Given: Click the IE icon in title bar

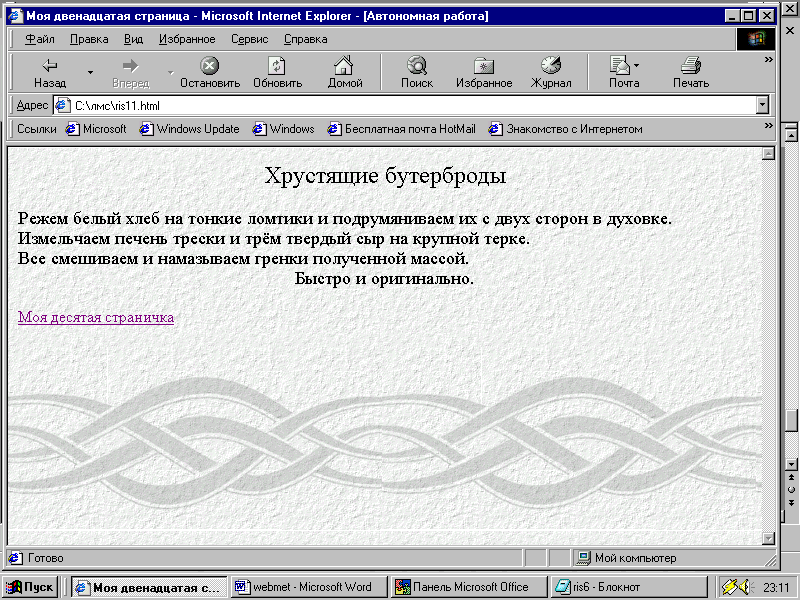Looking at the screenshot, I should click(x=15, y=16).
